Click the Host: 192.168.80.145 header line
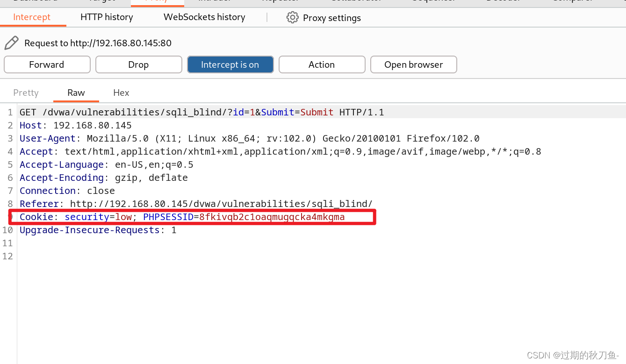This screenshot has height=364, width=626. tap(76, 125)
